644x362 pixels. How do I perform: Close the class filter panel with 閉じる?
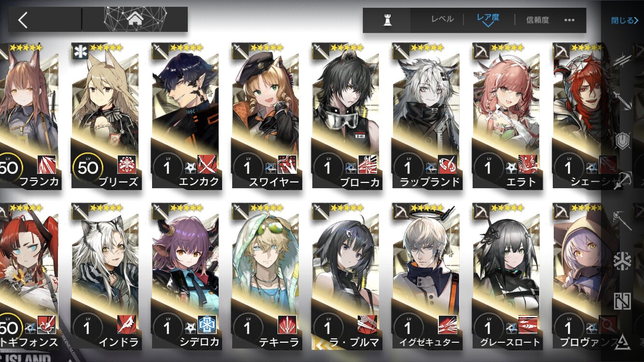tap(625, 20)
